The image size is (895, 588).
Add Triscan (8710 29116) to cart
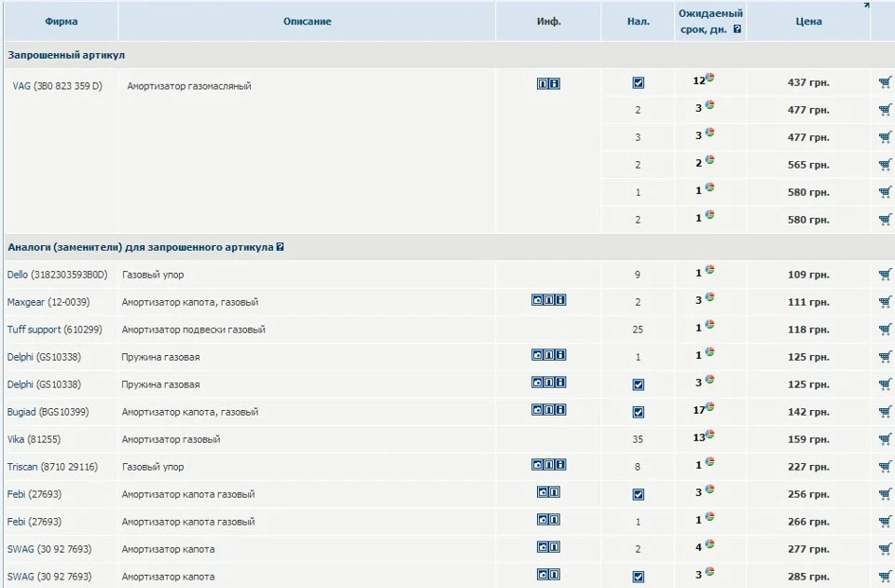[x=885, y=467]
